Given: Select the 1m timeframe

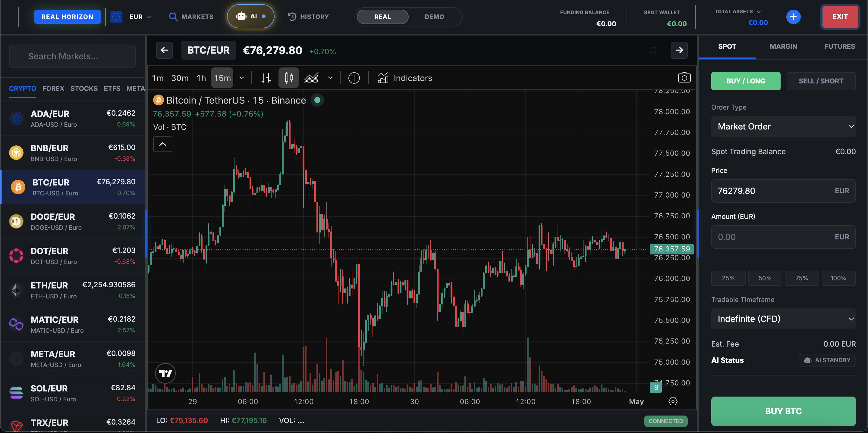Looking at the screenshot, I should tap(158, 78).
